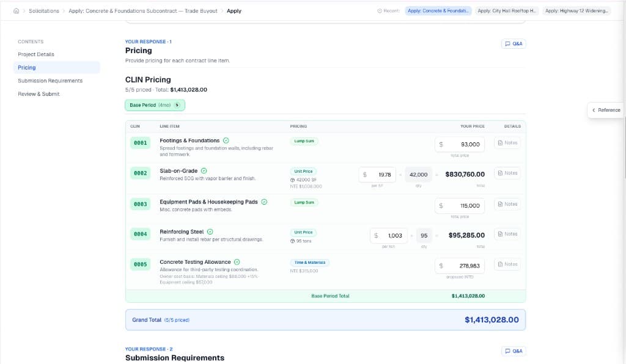Edit the Slab-on-Grade unit price field
The width and height of the screenshot is (626, 364).
pyautogui.click(x=377, y=175)
